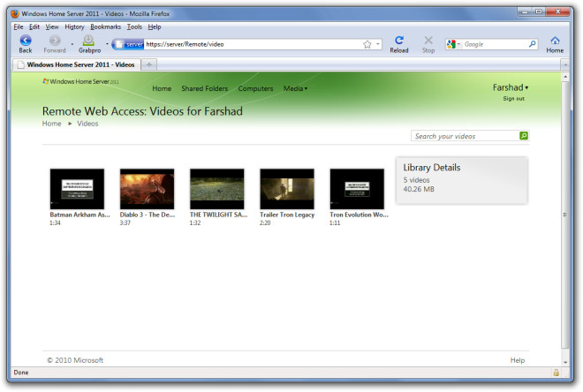This screenshot has height=392, width=583.
Task: Click the padlock icon in status bar
Action: (x=556, y=373)
